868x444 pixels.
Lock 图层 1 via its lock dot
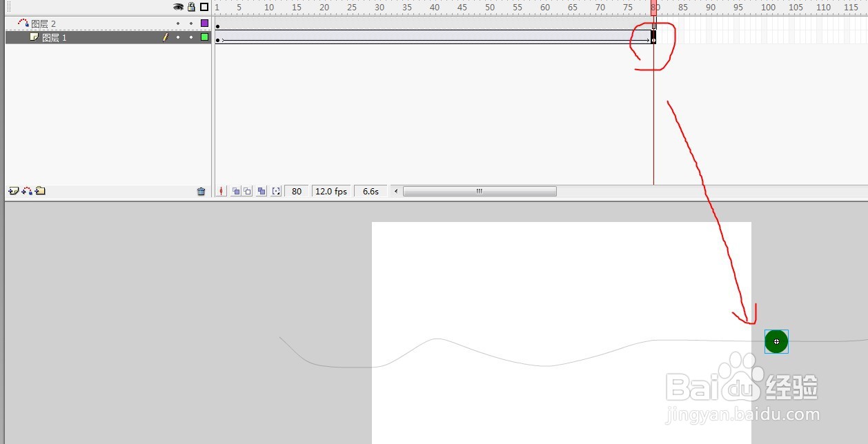pyautogui.click(x=191, y=37)
